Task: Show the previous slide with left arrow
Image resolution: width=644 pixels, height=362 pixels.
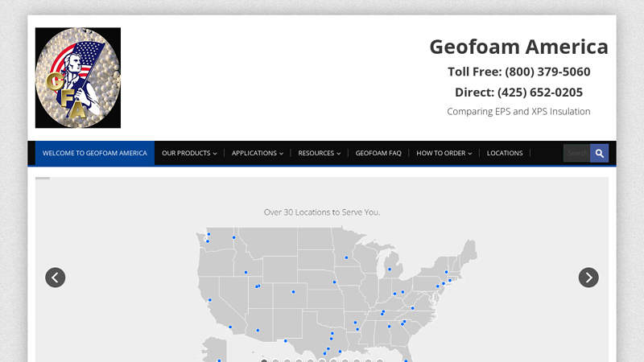Action: pos(56,278)
